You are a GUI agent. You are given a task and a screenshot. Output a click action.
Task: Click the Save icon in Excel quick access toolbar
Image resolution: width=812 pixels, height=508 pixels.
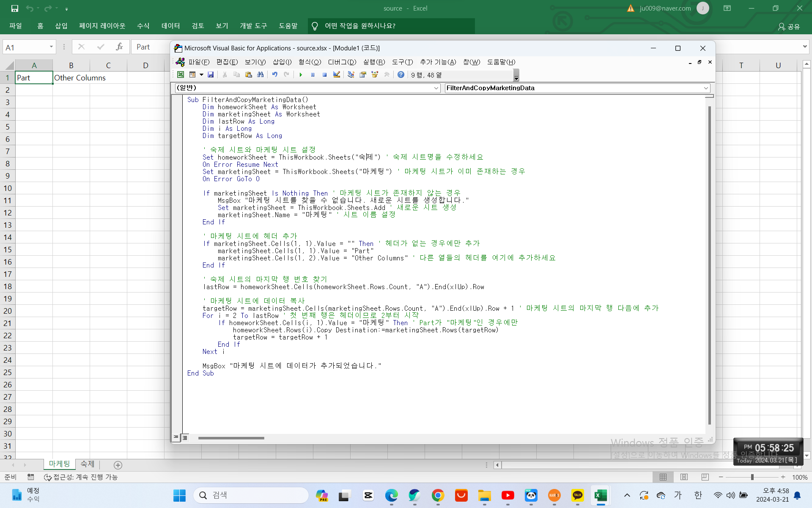pyautogui.click(x=15, y=8)
